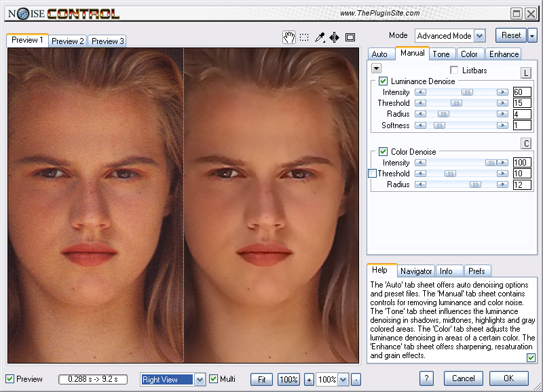Open help with the question mark button

pos(426,378)
